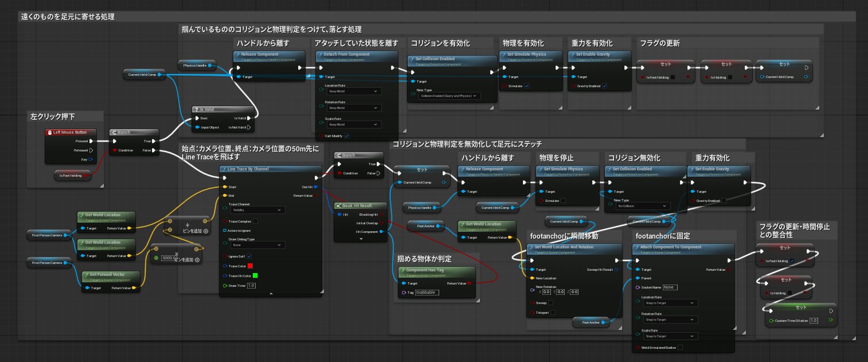Click the Return Value pin on Component Has Tag

tap(470, 283)
